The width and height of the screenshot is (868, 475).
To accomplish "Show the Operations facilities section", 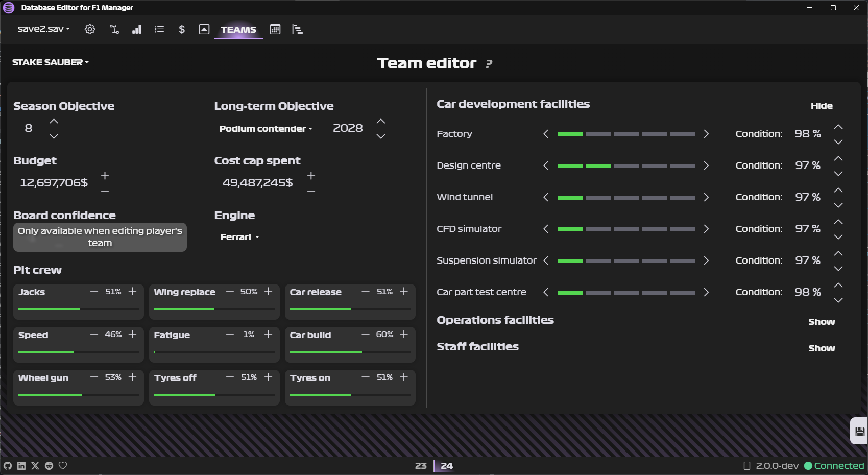I will click(x=822, y=322).
